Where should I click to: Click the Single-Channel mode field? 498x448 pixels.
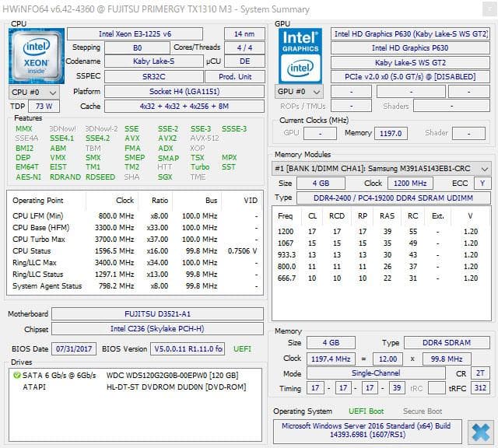coord(376,373)
